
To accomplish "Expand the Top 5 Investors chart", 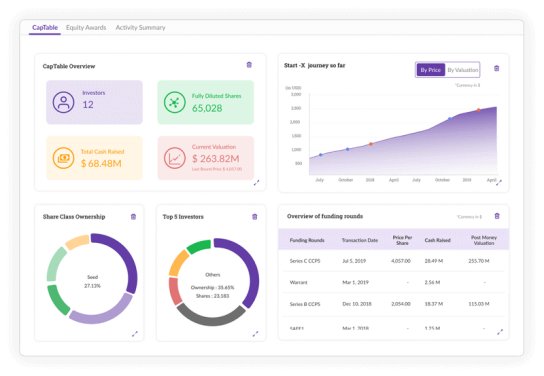I will [x=255, y=334].
